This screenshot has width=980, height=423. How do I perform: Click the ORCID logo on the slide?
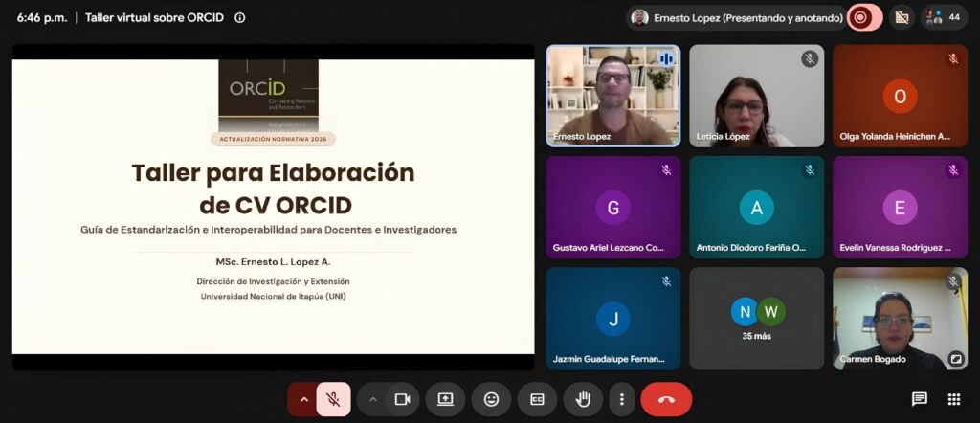268,95
